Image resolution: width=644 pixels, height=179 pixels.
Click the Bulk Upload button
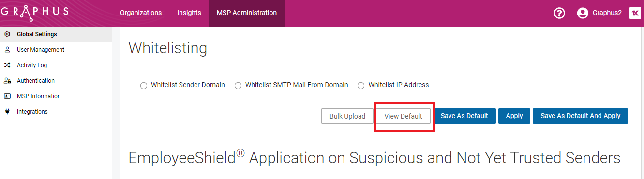pyautogui.click(x=347, y=116)
